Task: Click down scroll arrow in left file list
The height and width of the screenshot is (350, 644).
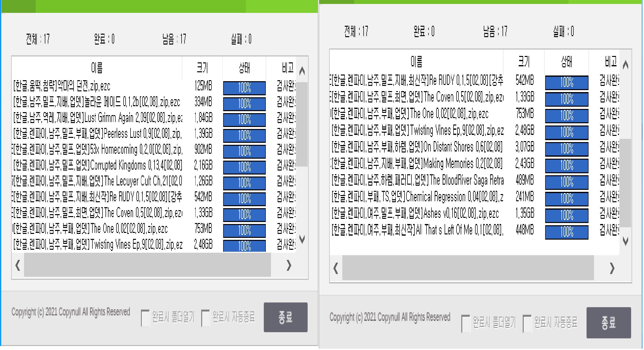Action: point(302,239)
